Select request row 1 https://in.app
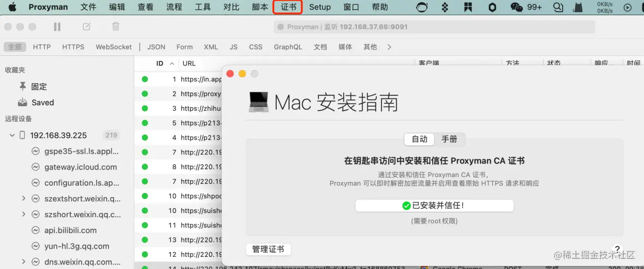Screen dimensions: 644x269 pos(178,79)
